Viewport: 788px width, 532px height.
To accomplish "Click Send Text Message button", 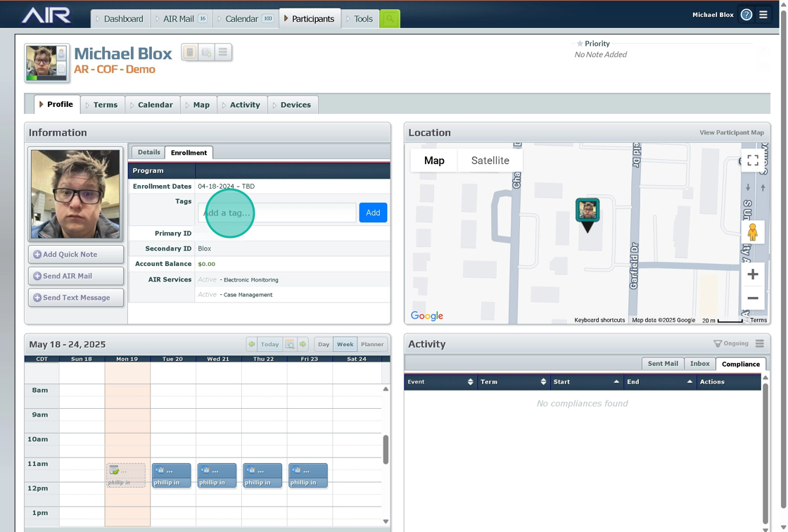I will pos(76,298).
